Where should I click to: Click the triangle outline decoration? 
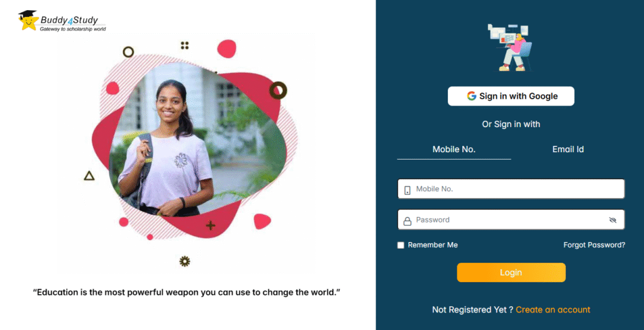click(89, 176)
